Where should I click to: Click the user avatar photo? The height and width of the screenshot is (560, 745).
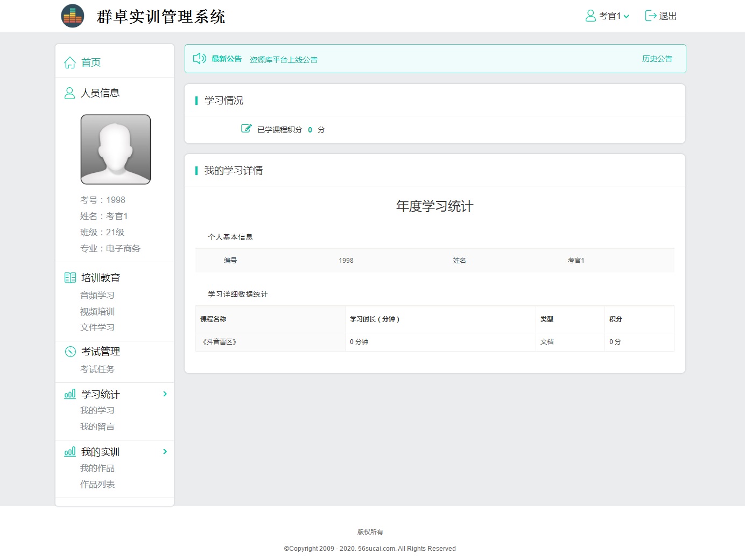coord(116,149)
